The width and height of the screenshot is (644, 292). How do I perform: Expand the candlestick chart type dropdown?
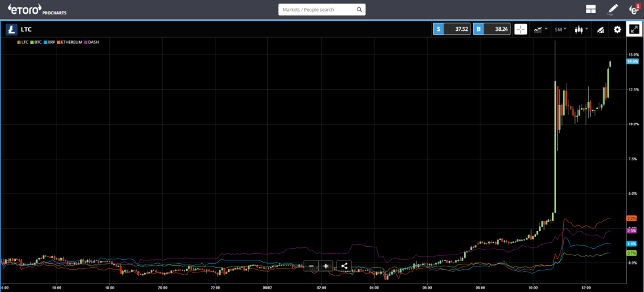point(580,29)
